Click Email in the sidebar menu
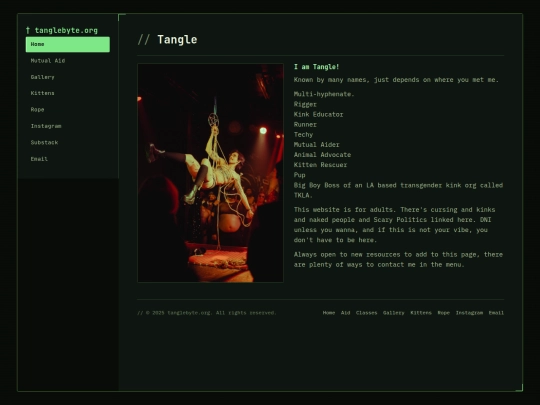Viewport: 540px width, 405px height. coord(68,159)
